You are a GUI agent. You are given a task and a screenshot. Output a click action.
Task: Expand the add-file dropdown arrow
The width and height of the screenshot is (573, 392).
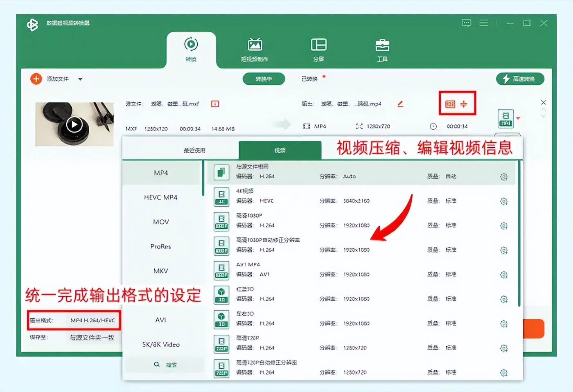tap(80, 79)
